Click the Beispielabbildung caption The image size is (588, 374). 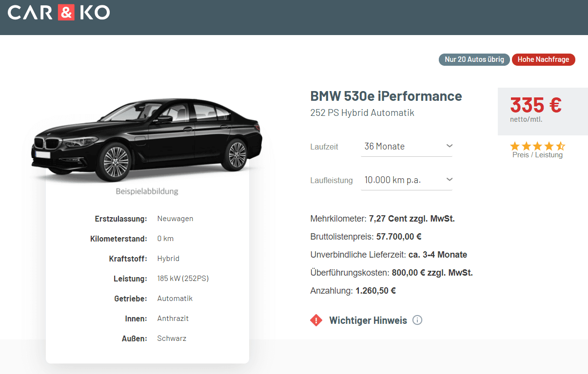(147, 191)
